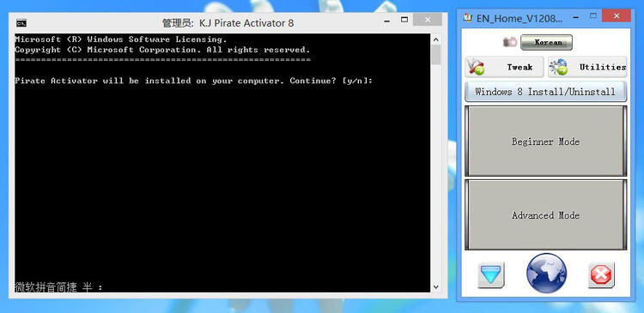Click the EN_Home app title icon

[467, 18]
